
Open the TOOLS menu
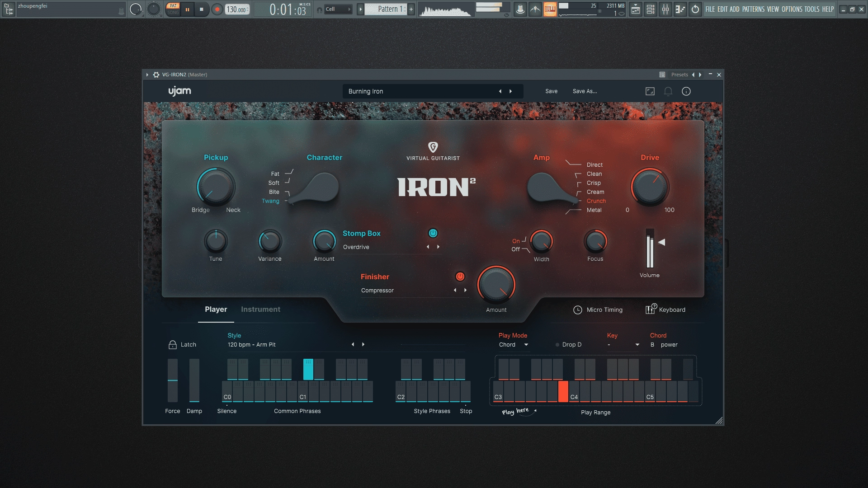(812, 9)
